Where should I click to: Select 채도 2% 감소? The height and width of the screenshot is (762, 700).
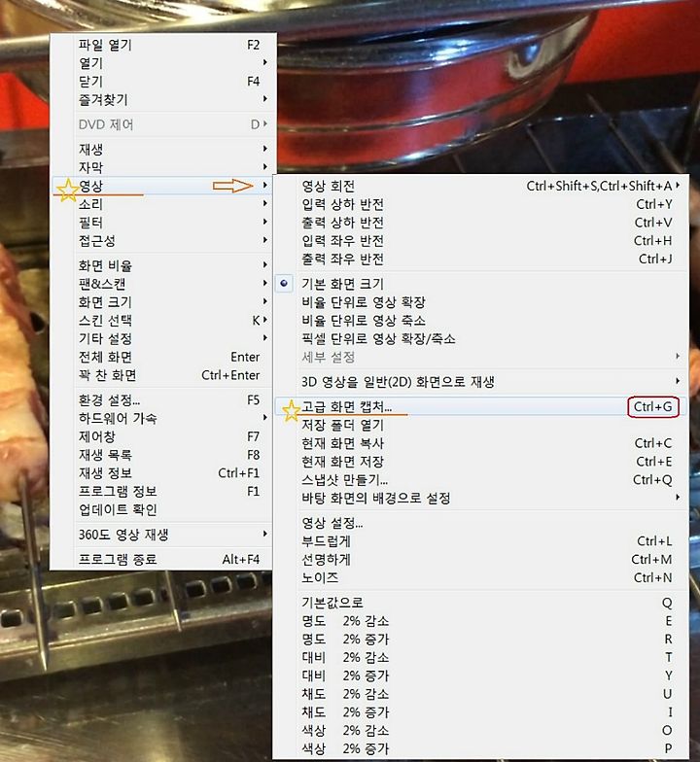coord(480,694)
